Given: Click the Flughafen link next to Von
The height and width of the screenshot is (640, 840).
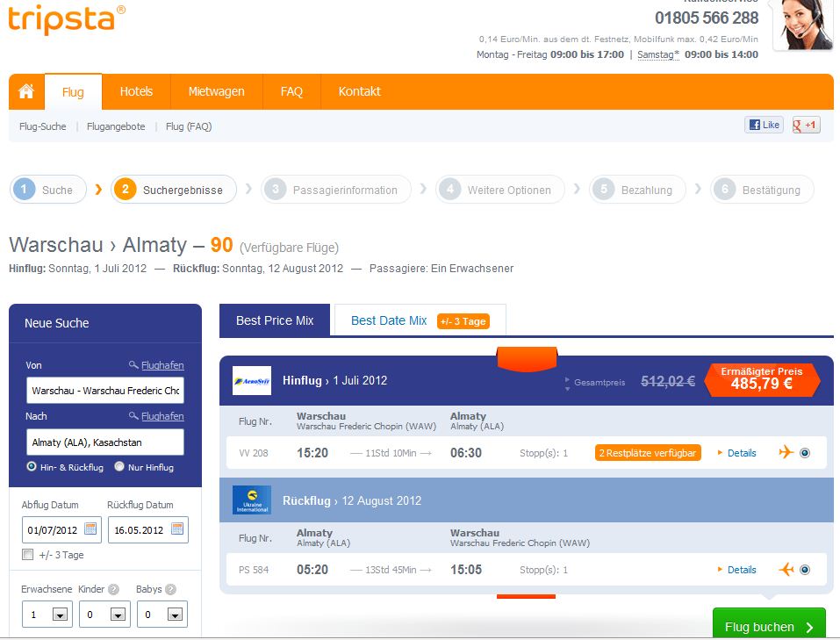Looking at the screenshot, I should pos(162,365).
